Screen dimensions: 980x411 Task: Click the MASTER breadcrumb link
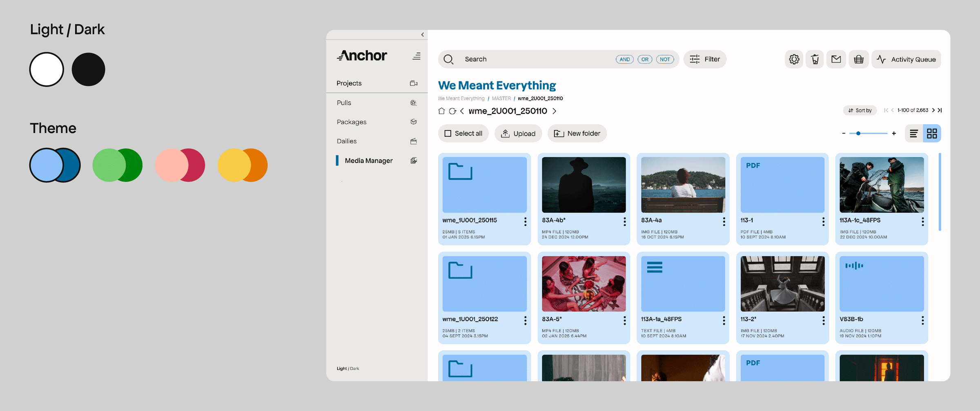click(501, 98)
